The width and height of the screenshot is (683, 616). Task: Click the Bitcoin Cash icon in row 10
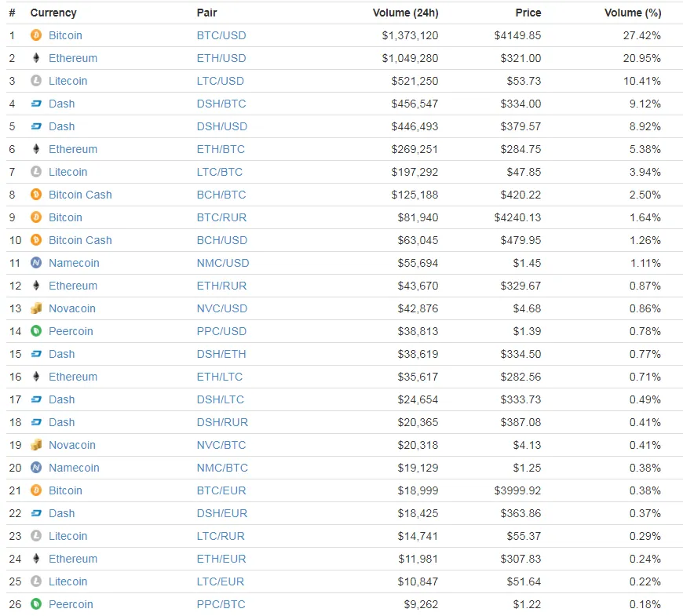click(36, 240)
